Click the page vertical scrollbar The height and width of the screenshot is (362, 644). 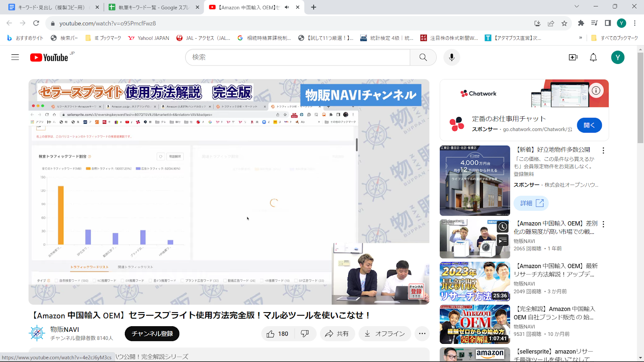[640, 98]
